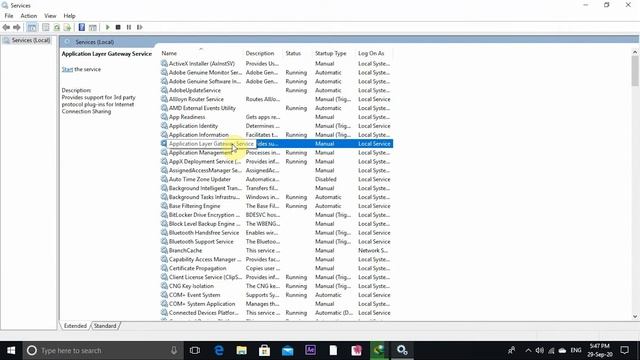Click the Export List toolbar icon
This screenshot has width=640, height=360.
coord(67,27)
